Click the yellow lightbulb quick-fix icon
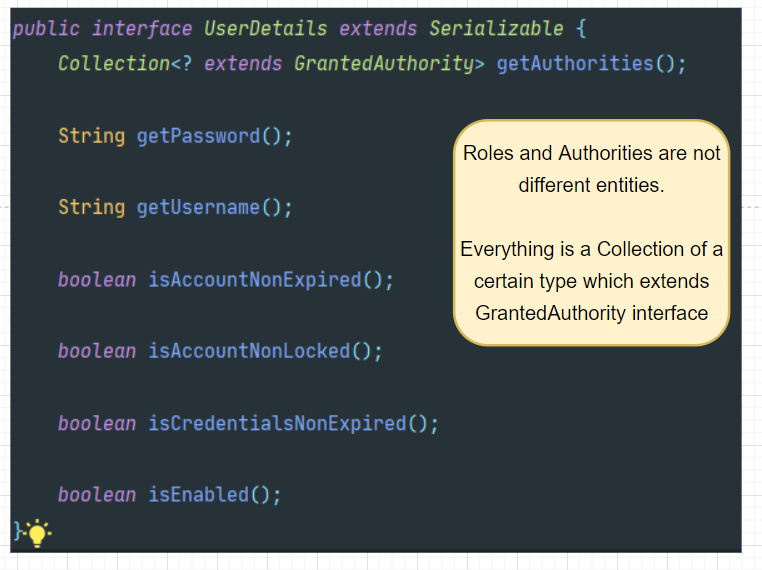 pos(38,532)
